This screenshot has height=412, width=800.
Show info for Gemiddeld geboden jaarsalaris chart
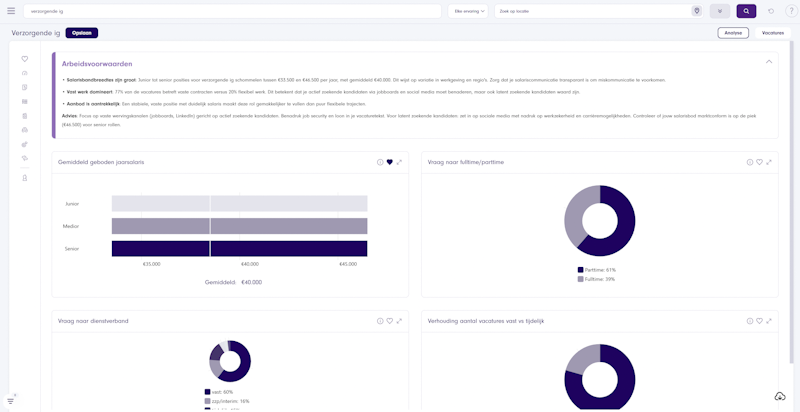380,162
